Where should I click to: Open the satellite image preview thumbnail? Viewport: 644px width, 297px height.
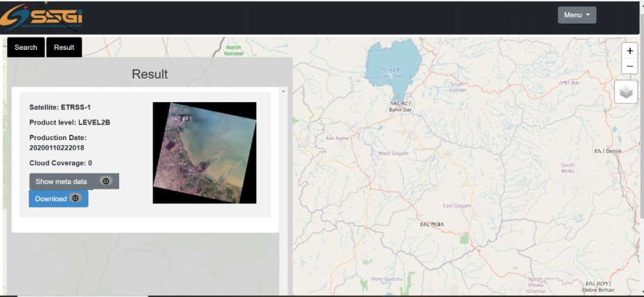click(204, 153)
